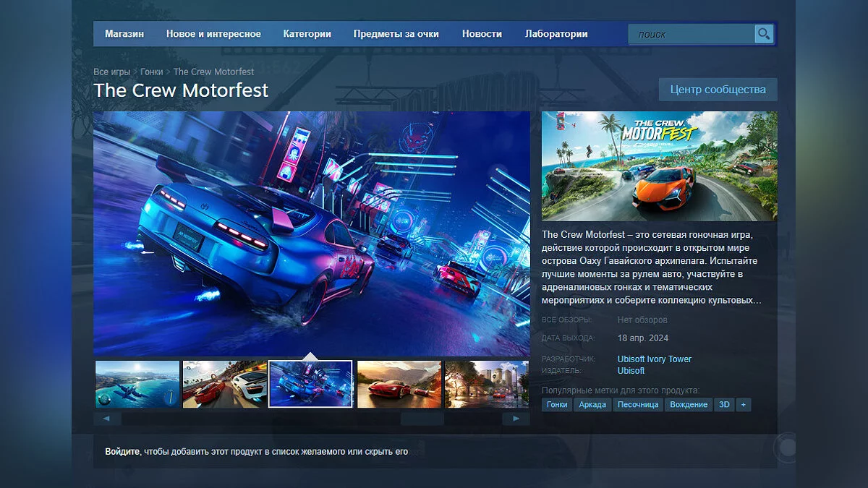Open developer Ubisoft Ivory Tower link
The image size is (868, 488).
[x=655, y=359]
